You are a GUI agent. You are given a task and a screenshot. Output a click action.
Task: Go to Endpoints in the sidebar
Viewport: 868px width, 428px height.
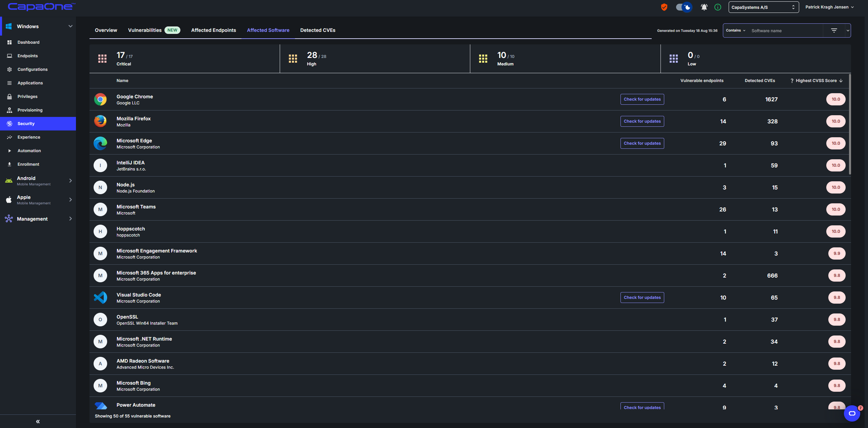tap(38, 56)
